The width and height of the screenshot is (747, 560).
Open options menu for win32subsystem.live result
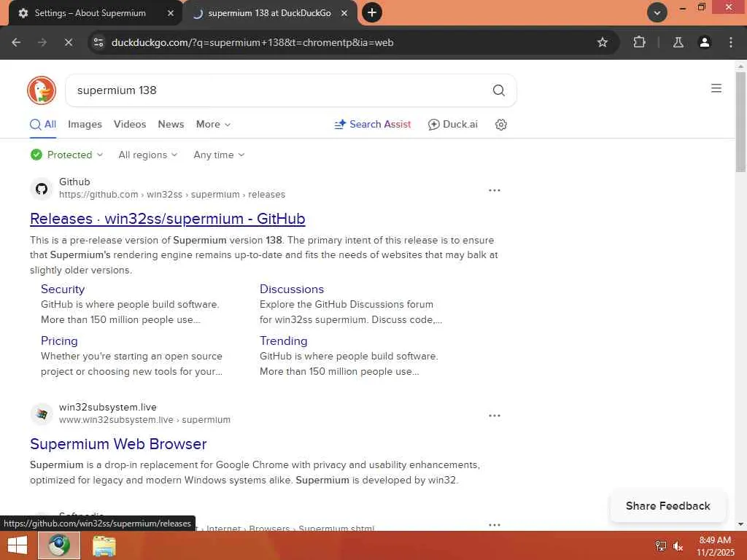tap(495, 415)
